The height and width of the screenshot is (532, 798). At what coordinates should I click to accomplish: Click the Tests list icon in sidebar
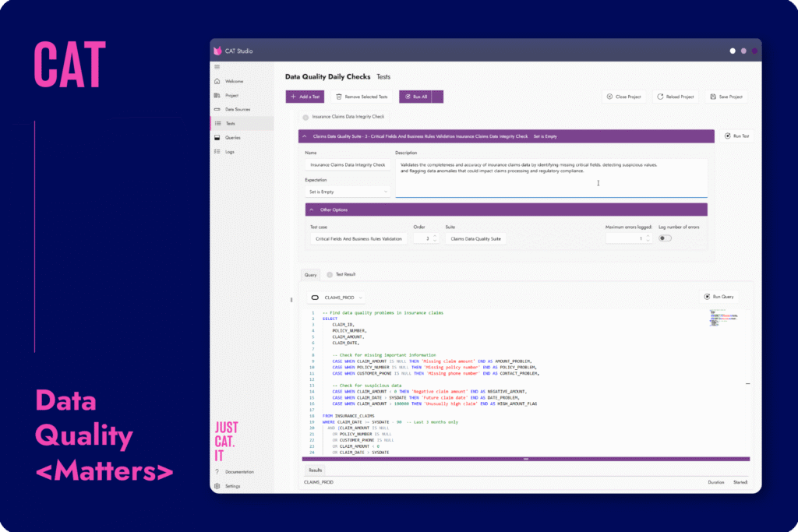[218, 124]
